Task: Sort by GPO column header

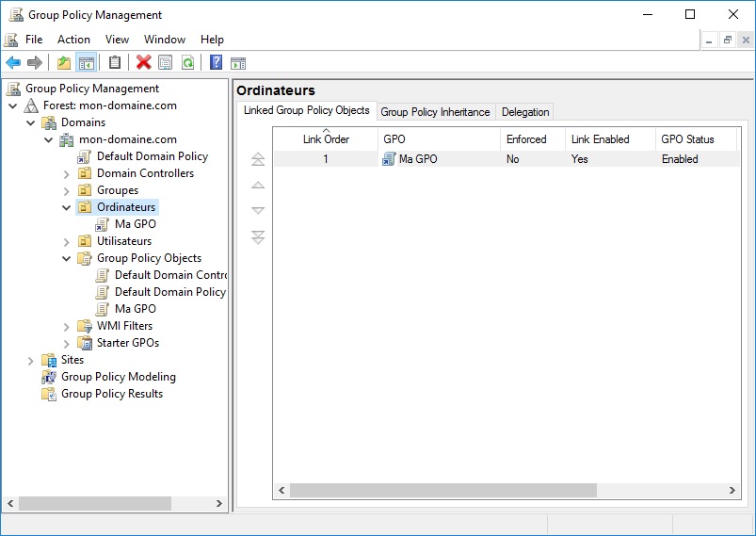Action: pyautogui.click(x=440, y=139)
